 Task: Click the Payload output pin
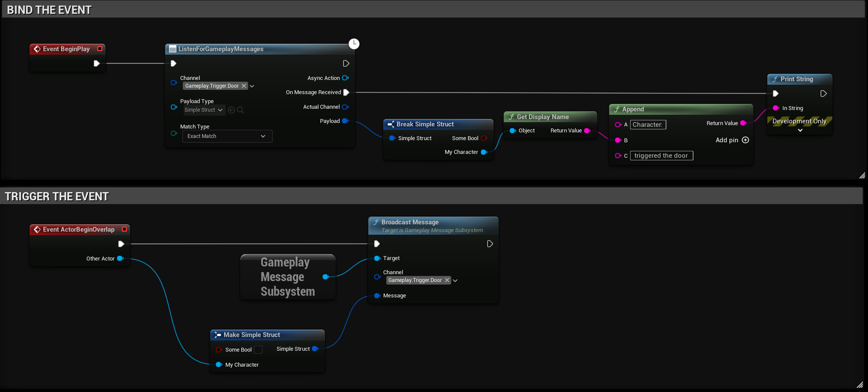point(345,121)
